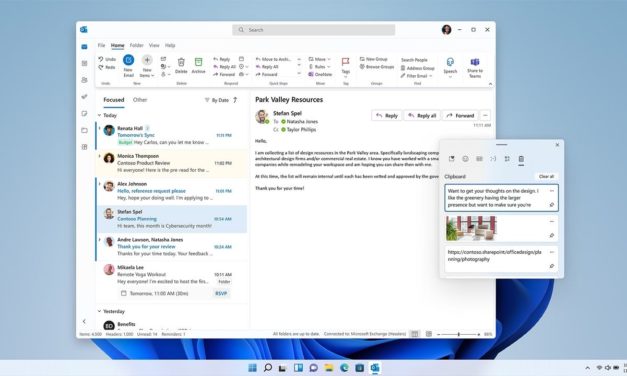This screenshot has width=627, height=376.
Task: Open Address Group in the ribbon
Action: [417, 68]
